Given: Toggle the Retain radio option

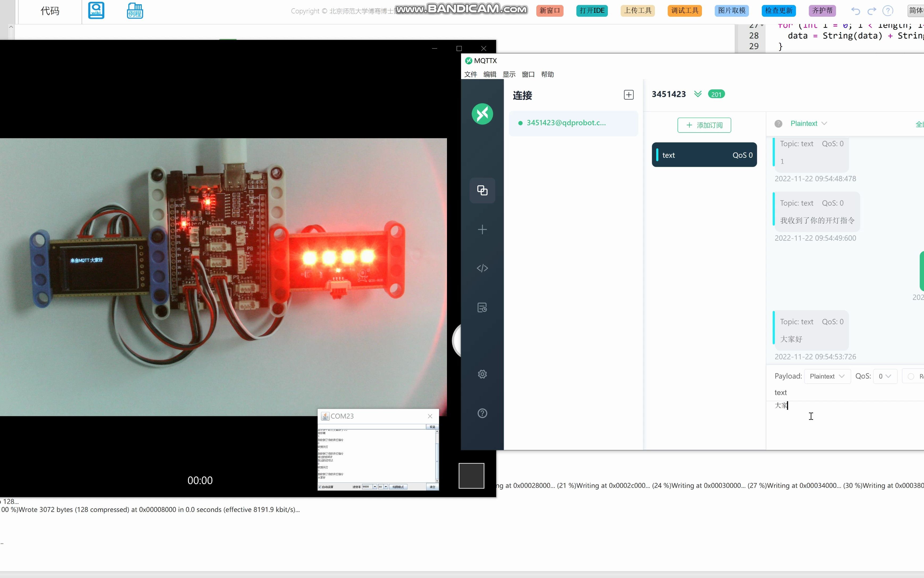Looking at the screenshot, I should pos(911,377).
